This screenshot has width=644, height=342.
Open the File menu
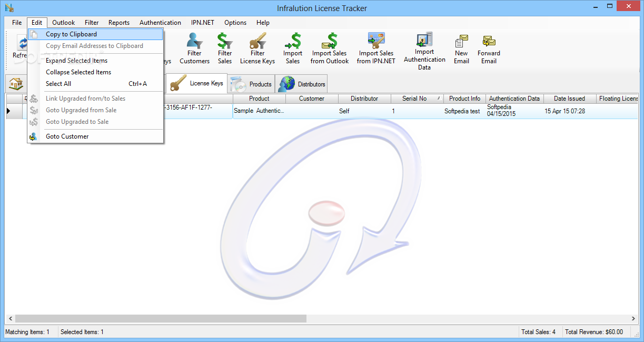click(x=17, y=23)
